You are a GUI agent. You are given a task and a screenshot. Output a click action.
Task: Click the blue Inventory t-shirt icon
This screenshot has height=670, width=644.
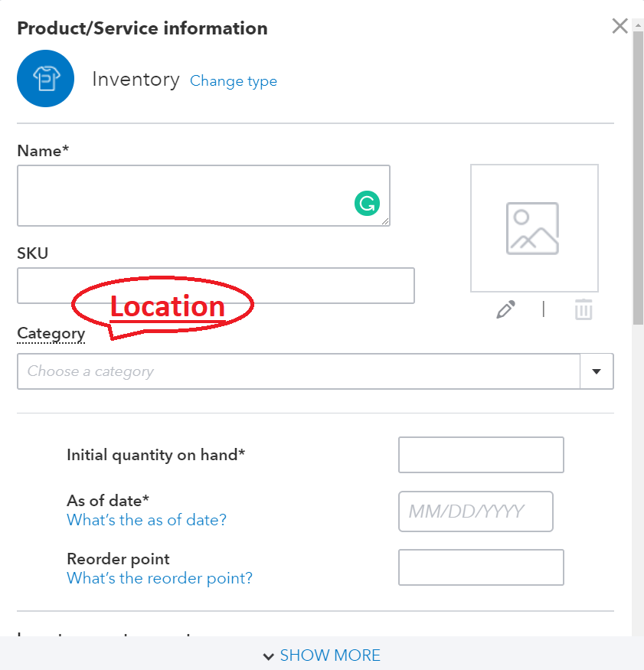click(45, 78)
